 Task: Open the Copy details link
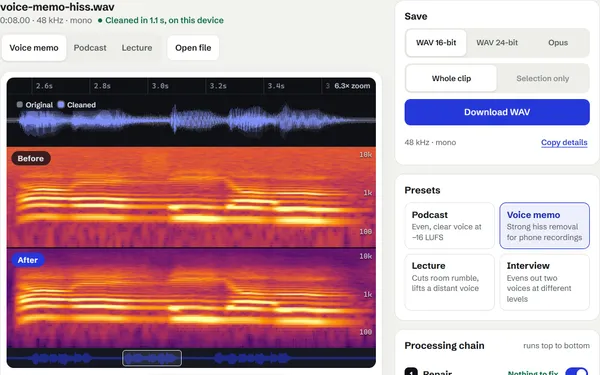pos(564,142)
